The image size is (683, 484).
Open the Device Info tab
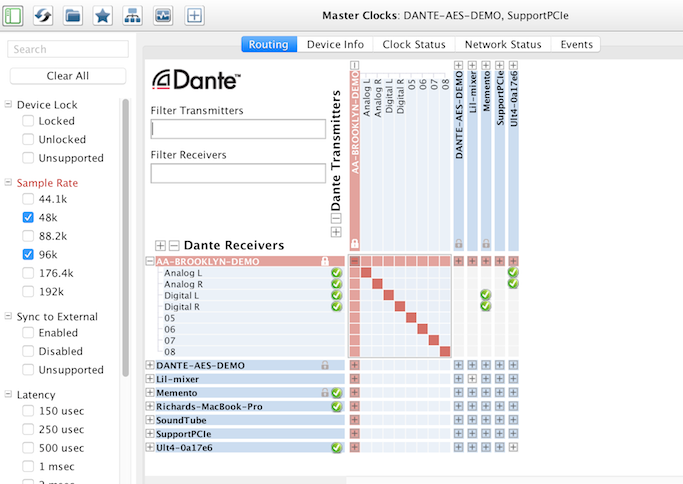coord(335,44)
